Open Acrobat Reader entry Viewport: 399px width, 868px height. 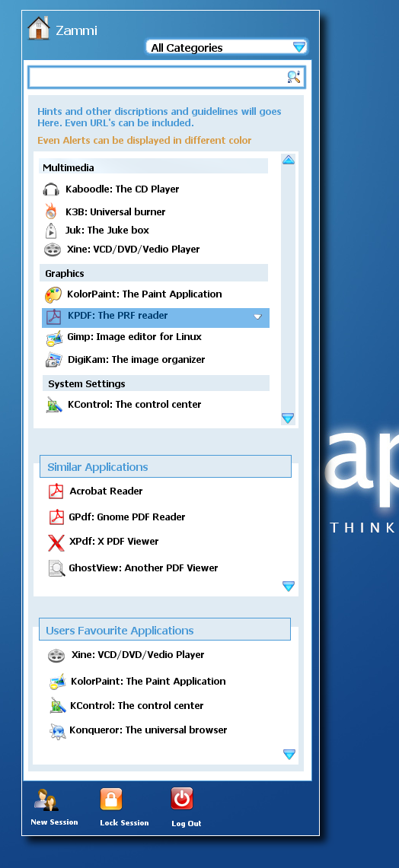click(106, 491)
